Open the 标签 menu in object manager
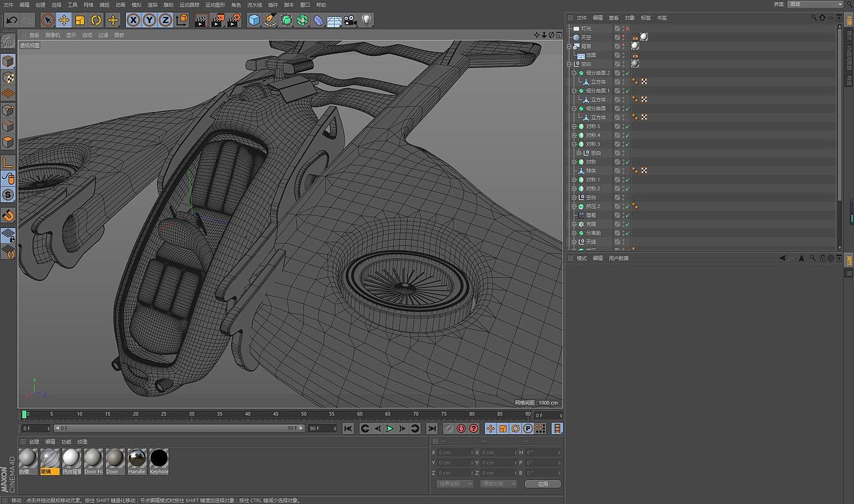Screen dimensions: 854x504 pyautogui.click(x=645, y=18)
